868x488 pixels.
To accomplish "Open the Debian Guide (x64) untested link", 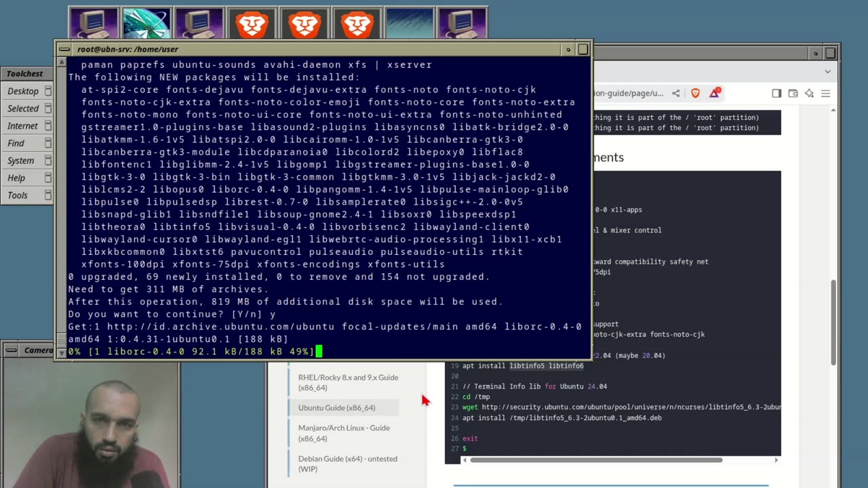I will (x=347, y=464).
